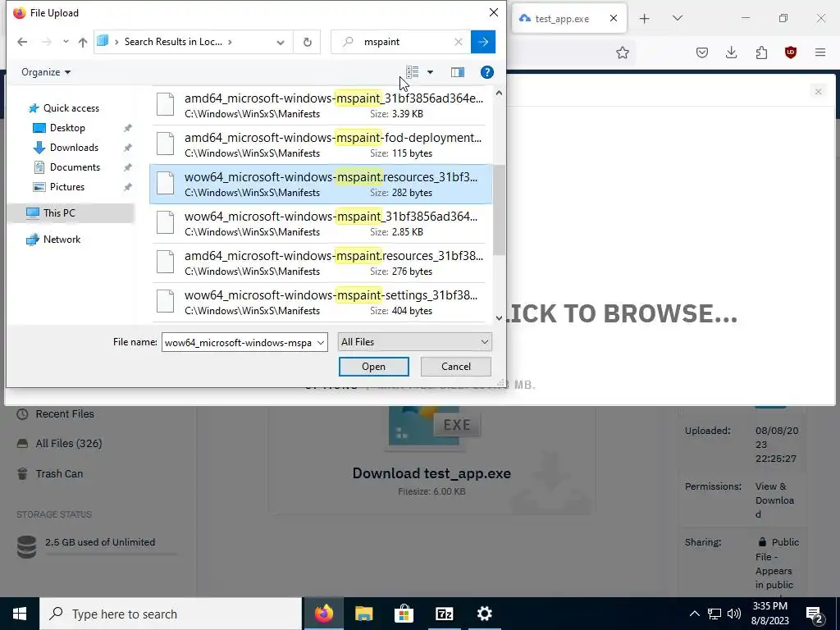This screenshot has width=840, height=630.
Task: Open a new Firefox tab
Action: tap(645, 19)
